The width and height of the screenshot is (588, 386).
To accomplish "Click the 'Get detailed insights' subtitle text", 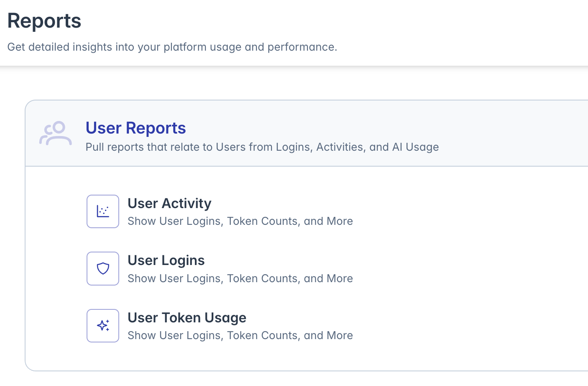I will (172, 47).
